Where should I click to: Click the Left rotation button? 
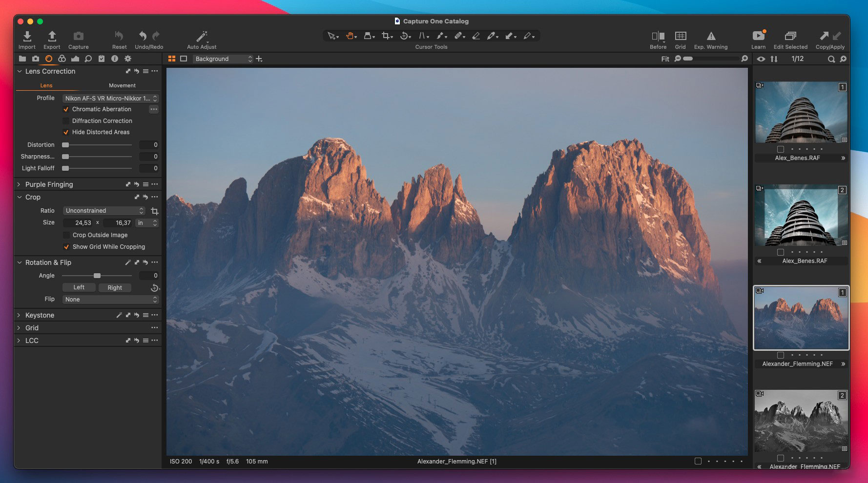79,287
